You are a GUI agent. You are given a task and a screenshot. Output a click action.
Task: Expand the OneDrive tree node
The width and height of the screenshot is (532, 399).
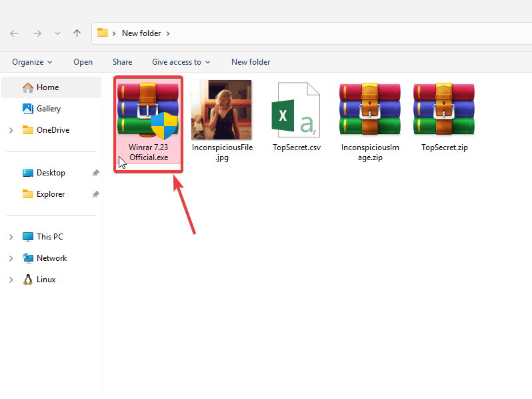coord(11,130)
